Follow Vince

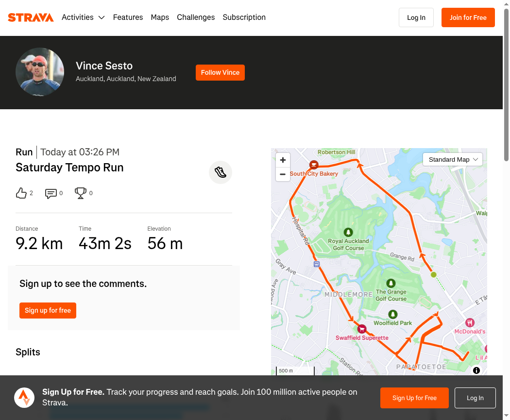[220, 72]
